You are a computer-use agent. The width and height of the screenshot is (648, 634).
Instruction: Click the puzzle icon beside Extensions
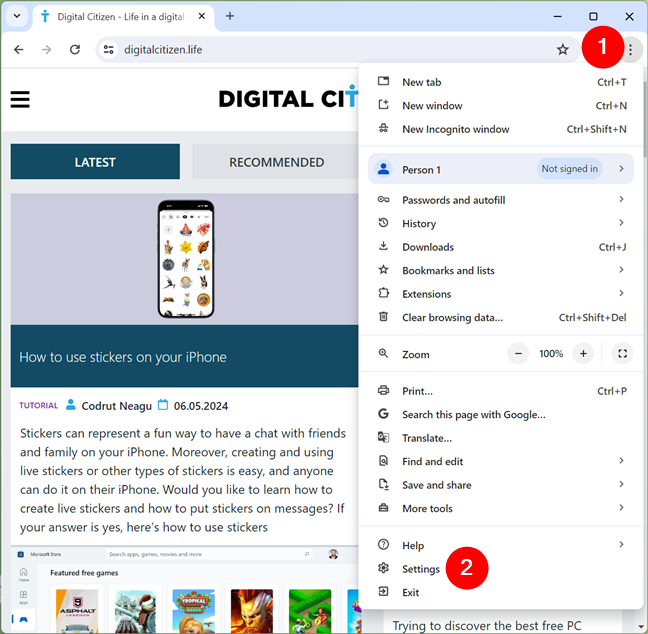coord(384,293)
